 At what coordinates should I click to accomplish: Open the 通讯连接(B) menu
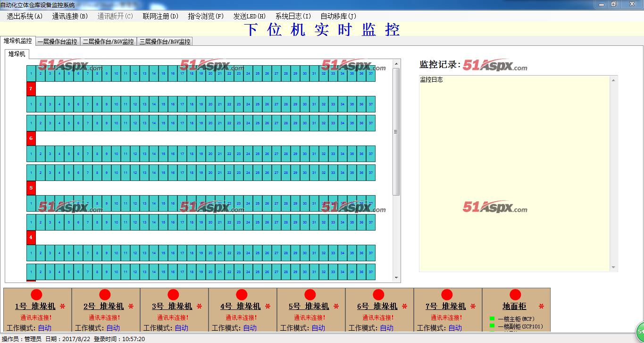click(x=70, y=16)
